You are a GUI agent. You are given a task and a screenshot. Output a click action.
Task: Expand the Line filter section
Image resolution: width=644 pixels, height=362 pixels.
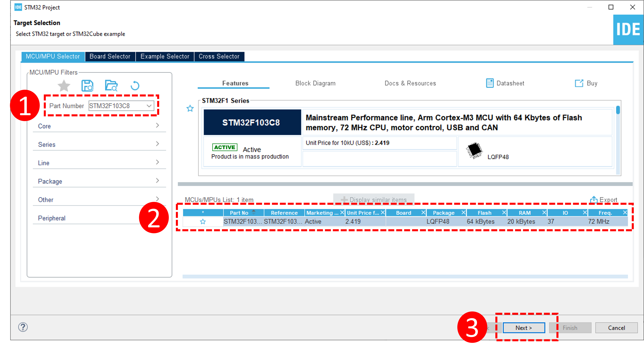(99, 163)
